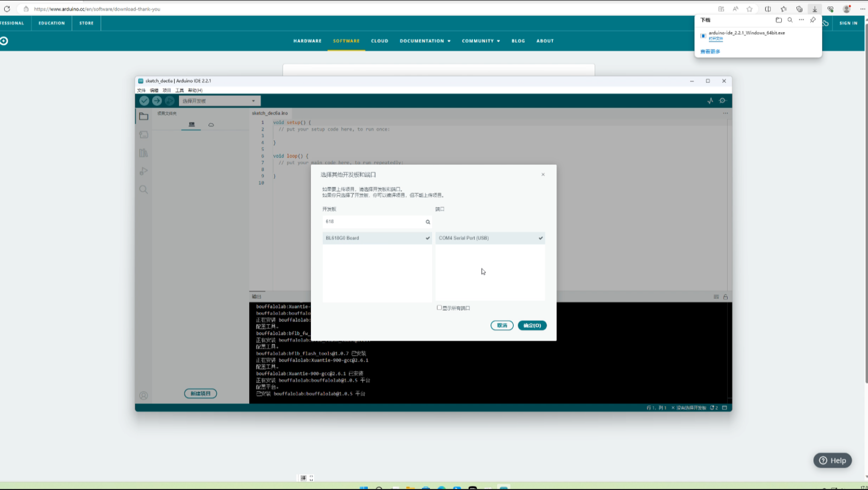Click search icon in downloads popup
868x490 pixels.
[x=790, y=20]
